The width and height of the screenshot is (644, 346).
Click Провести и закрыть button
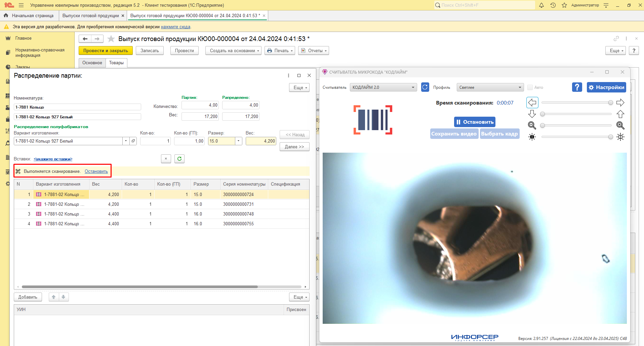coord(106,50)
